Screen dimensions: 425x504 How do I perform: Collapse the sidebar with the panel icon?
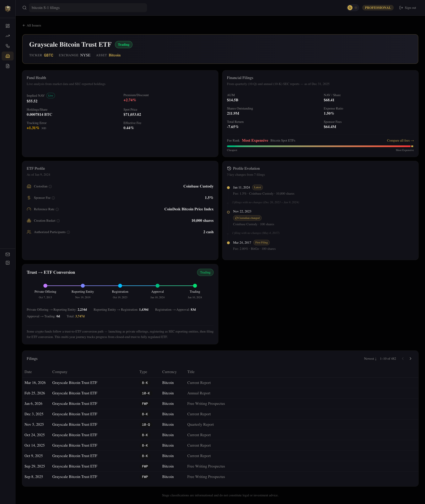click(8, 263)
